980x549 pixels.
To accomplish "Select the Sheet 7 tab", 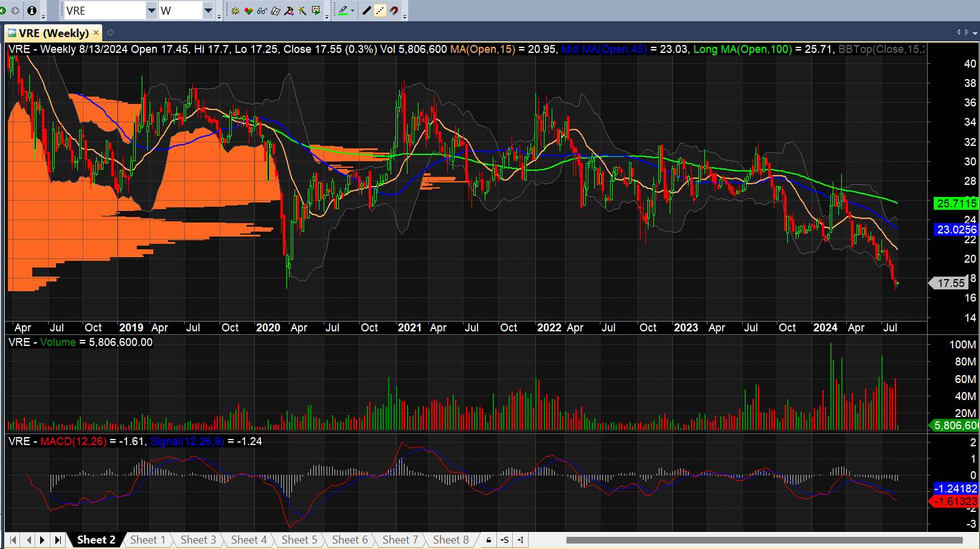I will pos(400,540).
